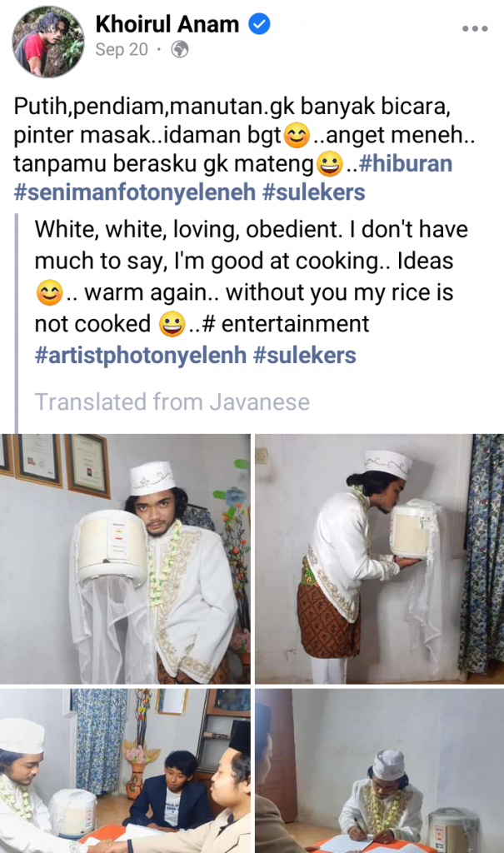Click the public globe privacy icon
The height and width of the screenshot is (853, 504).
(180, 49)
